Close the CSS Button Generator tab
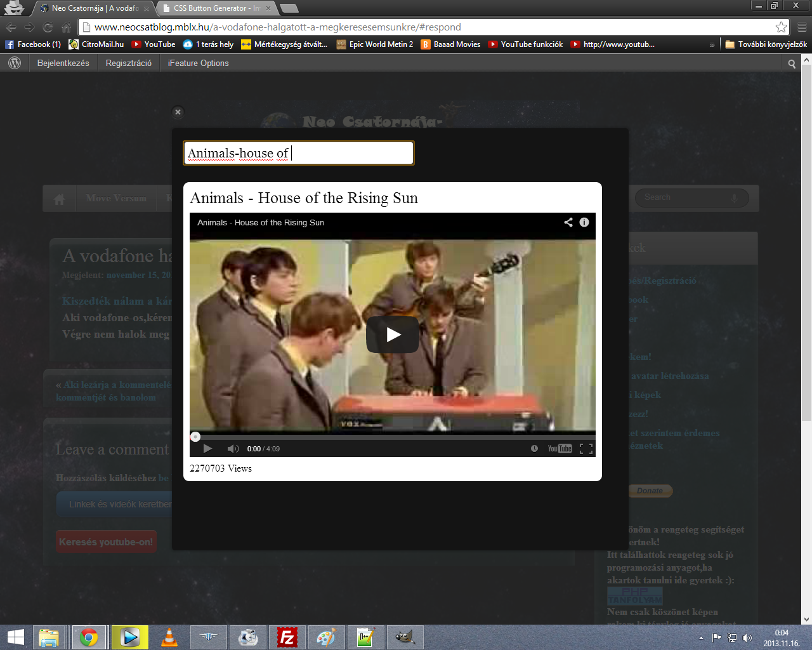The width and height of the screenshot is (812, 650). (x=268, y=8)
